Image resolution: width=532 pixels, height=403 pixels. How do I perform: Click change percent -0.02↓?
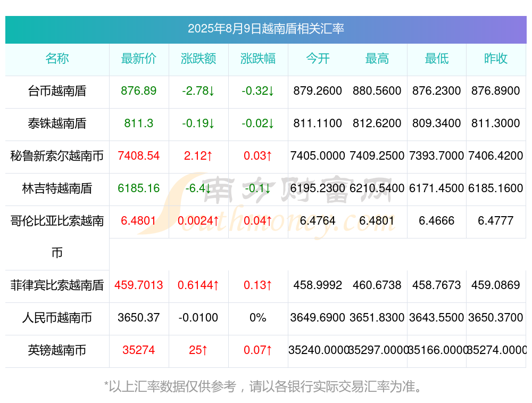(258, 123)
